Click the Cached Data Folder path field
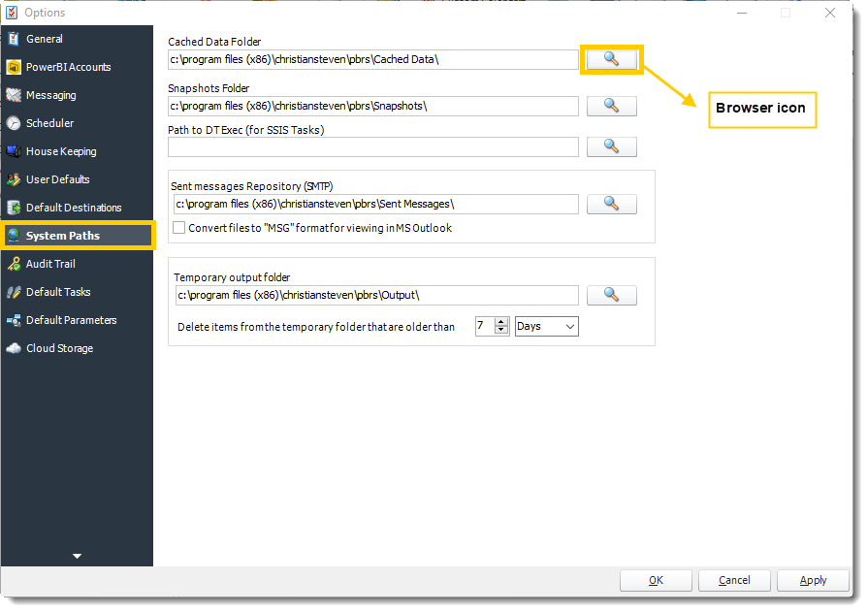The width and height of the screenshot is (868, 612). 373,59
